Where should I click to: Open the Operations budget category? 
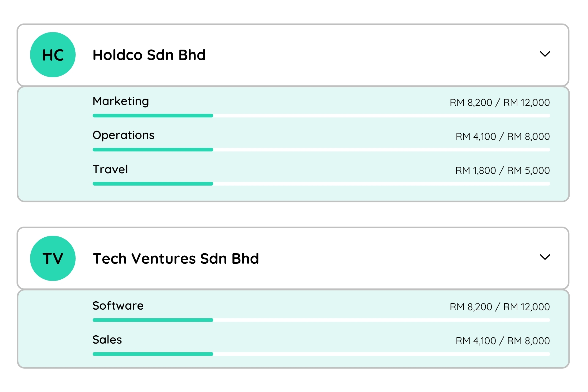(x=123, y=135)
